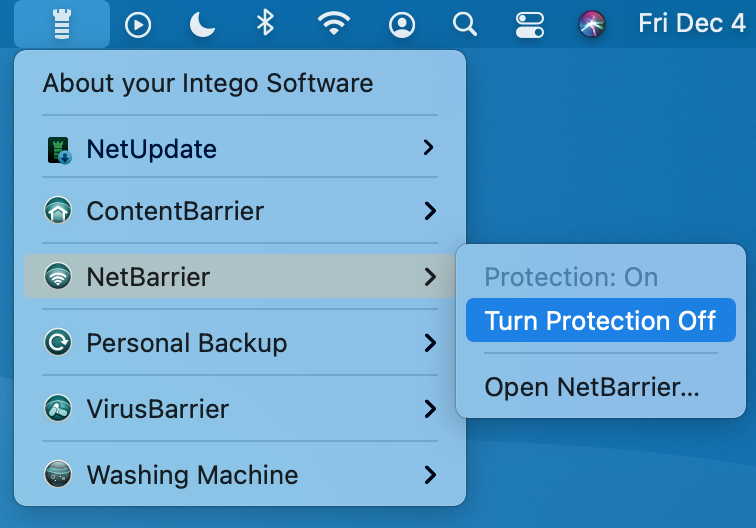The image size is (756, 528).
Task: Launch Siri from menu bar
Action: coord(592,24)
